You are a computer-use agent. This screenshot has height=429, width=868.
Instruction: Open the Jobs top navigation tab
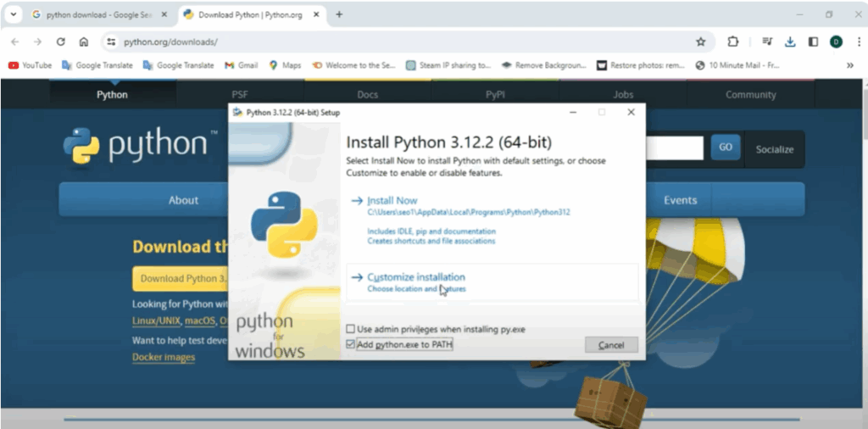623,95
